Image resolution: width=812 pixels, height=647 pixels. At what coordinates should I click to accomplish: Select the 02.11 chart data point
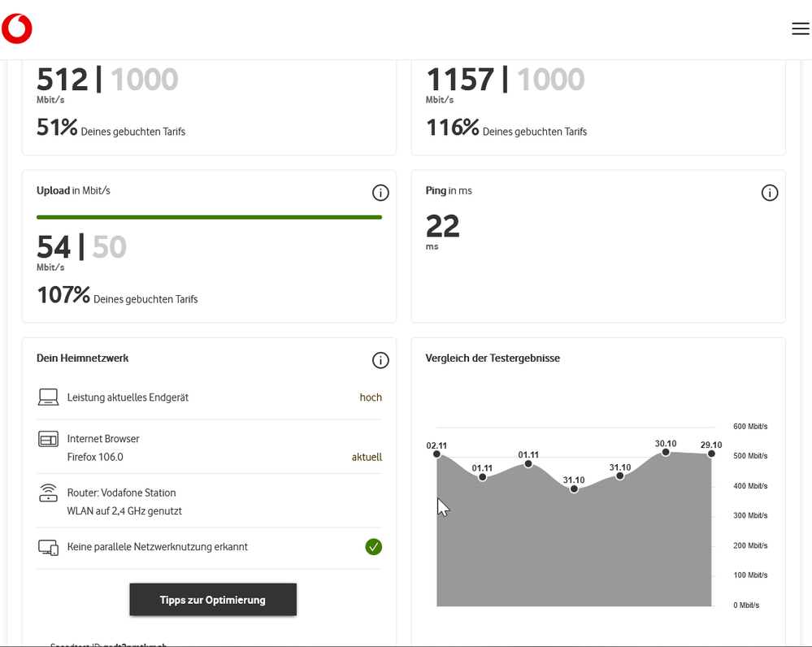[x=437, y=454]
